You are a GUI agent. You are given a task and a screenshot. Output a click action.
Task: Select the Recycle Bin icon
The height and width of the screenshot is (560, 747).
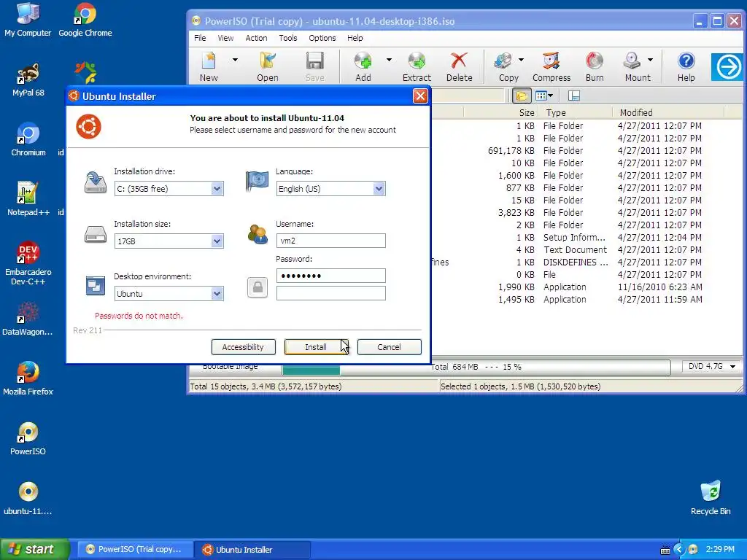[711, 498]
